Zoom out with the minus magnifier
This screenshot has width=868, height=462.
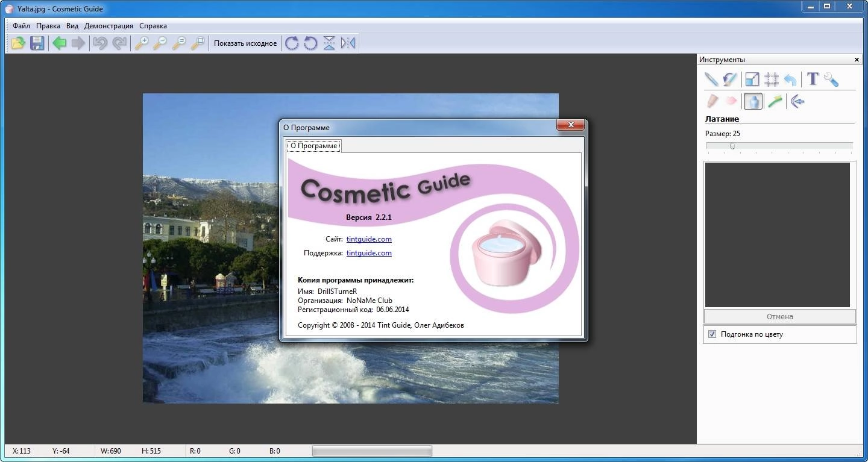pyautogui.click(x=160, y=43)
